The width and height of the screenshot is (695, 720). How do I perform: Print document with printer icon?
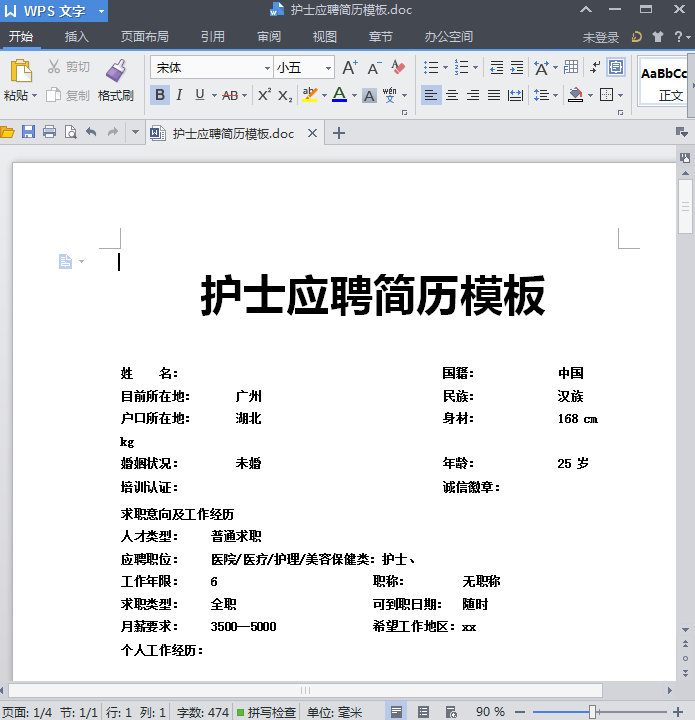50,132
